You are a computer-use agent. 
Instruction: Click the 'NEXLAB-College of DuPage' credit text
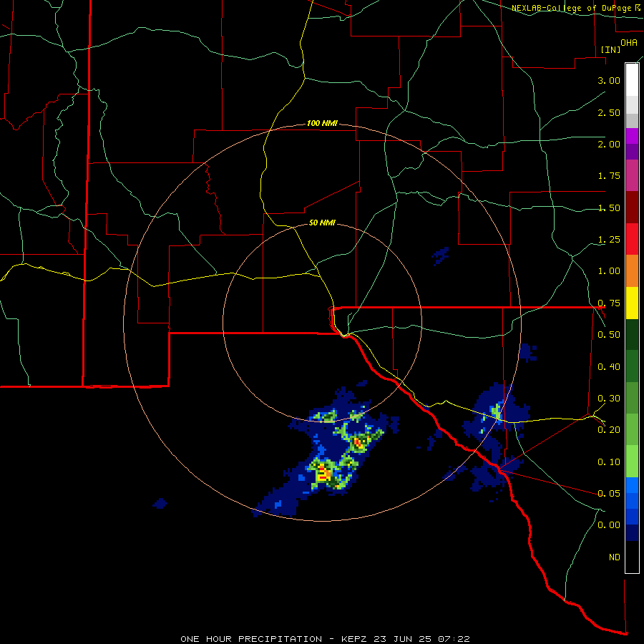point(573,8)
